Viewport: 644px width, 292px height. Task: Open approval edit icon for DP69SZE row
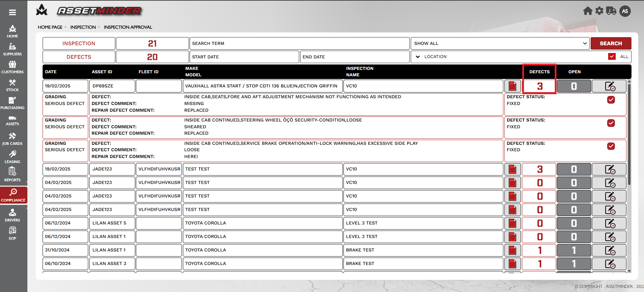tap(610, 86)
